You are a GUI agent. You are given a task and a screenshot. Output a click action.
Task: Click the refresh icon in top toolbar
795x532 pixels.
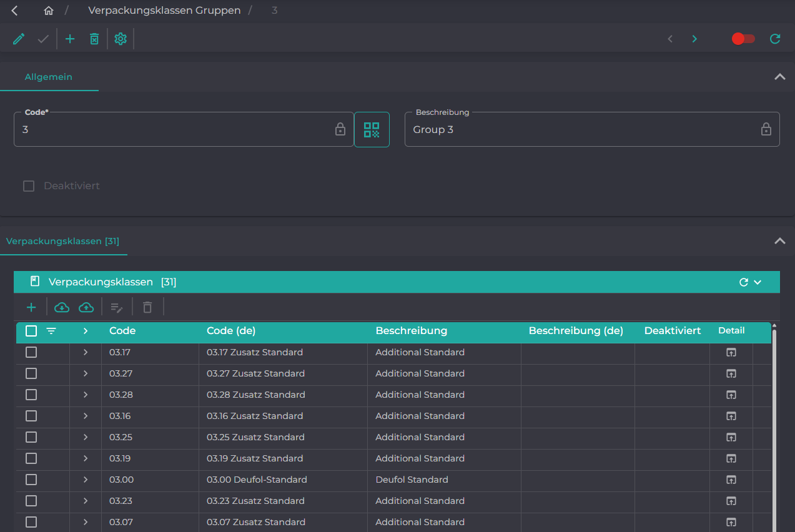pyautogui.click(x=775, y=39)
